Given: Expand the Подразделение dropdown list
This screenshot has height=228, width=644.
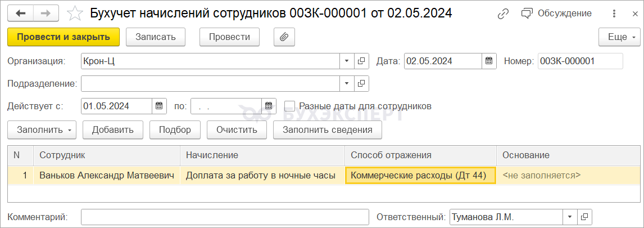Looking at the screenshot, I should click(x=347, y=83).
